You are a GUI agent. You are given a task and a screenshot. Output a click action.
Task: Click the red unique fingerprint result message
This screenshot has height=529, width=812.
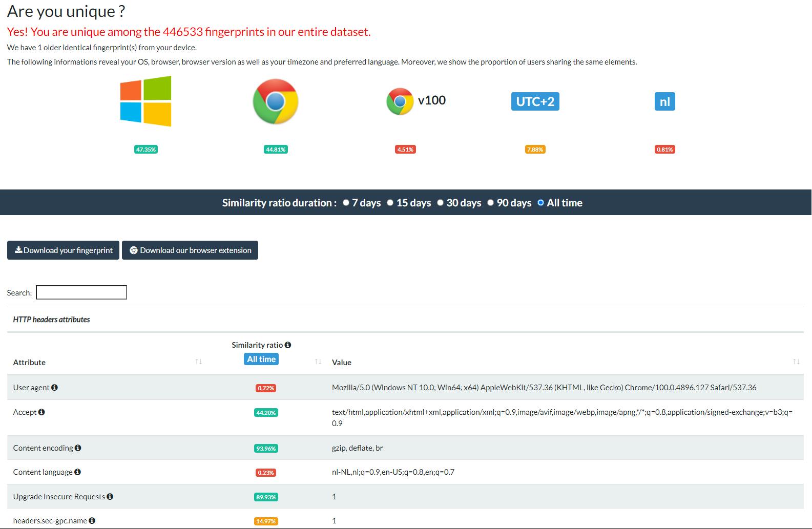tap(189, 32)
